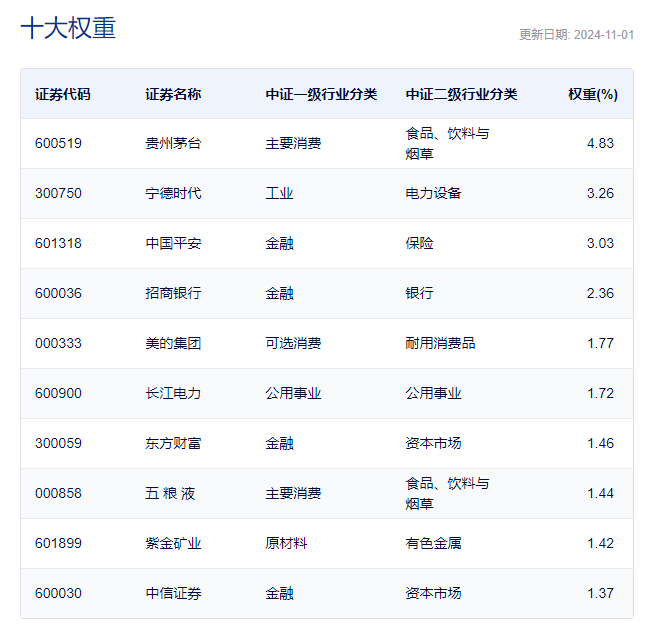Click the 权重(%) column header
The image size is (669, 630).
[x=593, y=94]
